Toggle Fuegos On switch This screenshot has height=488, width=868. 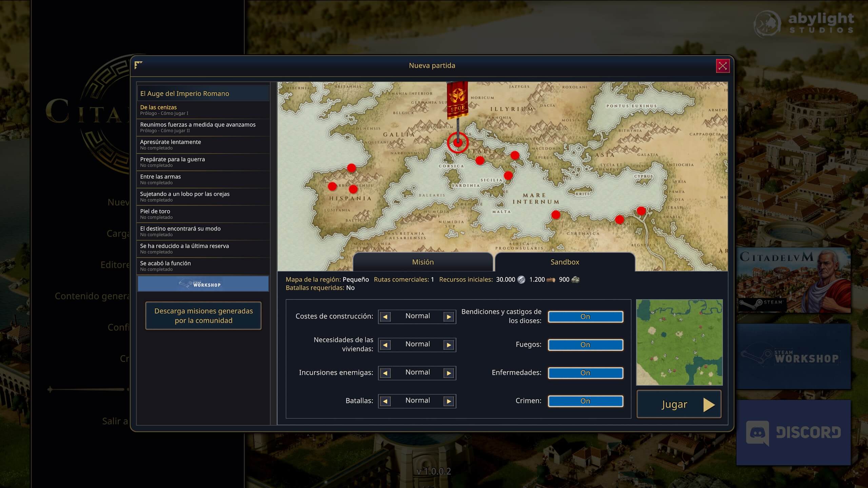(586, 345)
